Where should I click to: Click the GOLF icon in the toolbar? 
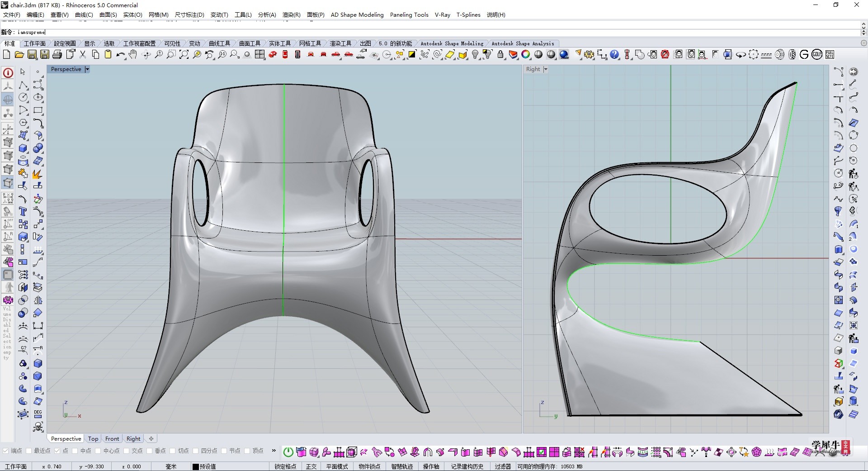click(817, 55)
